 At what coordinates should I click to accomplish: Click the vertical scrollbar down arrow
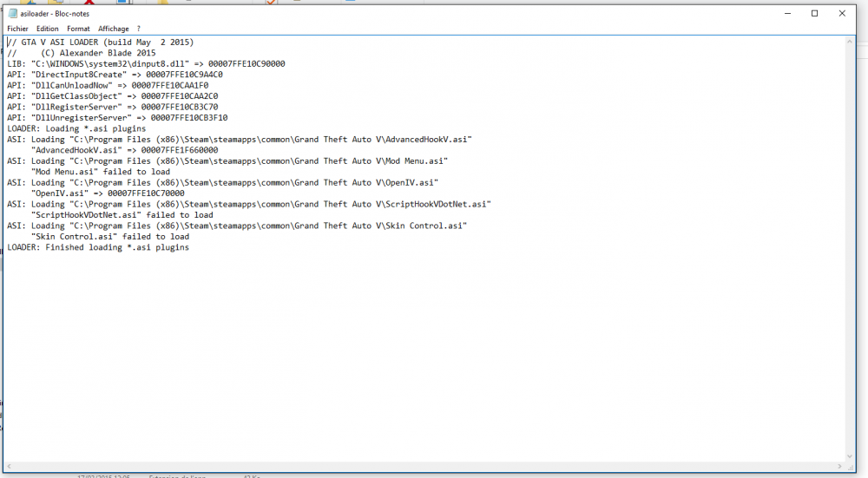[x=850, y=457]
